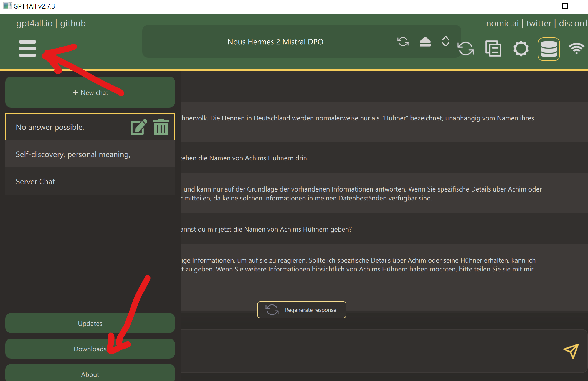588x381 pixels.
Task: Eject the currently loaded model
Action: (x=425, y=42)
